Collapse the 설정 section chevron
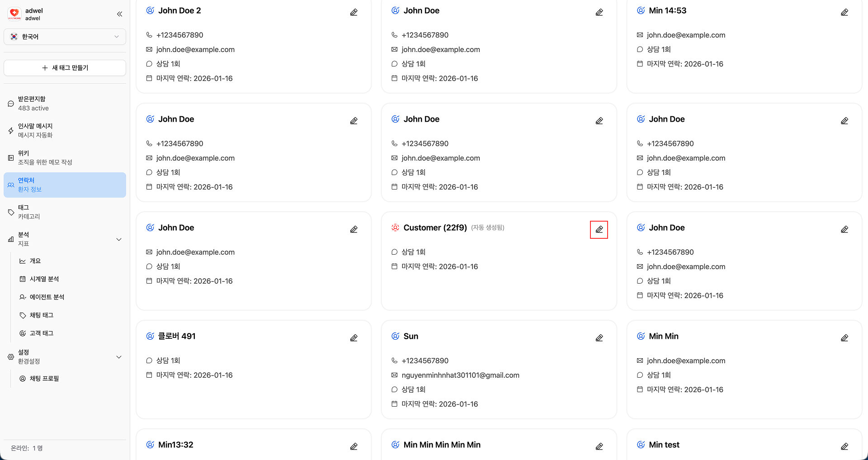The width and height of the screenshot is (868, 460). pos(119,357)
